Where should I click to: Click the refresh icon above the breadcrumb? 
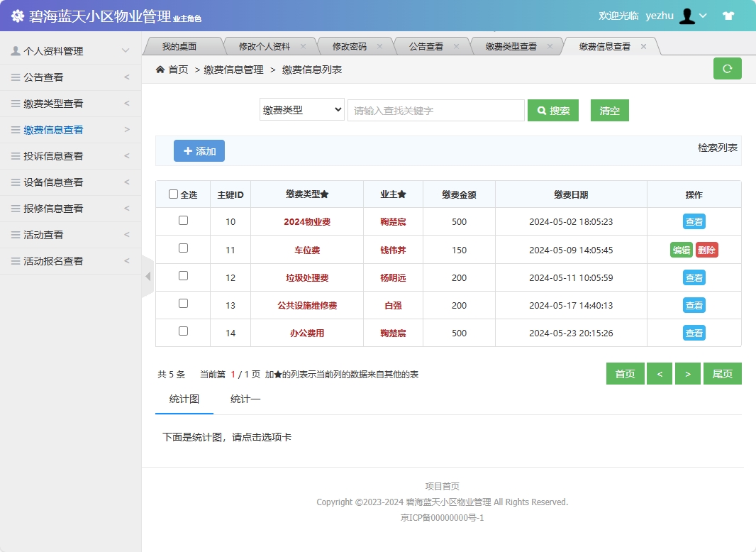(x=727, y=67)
